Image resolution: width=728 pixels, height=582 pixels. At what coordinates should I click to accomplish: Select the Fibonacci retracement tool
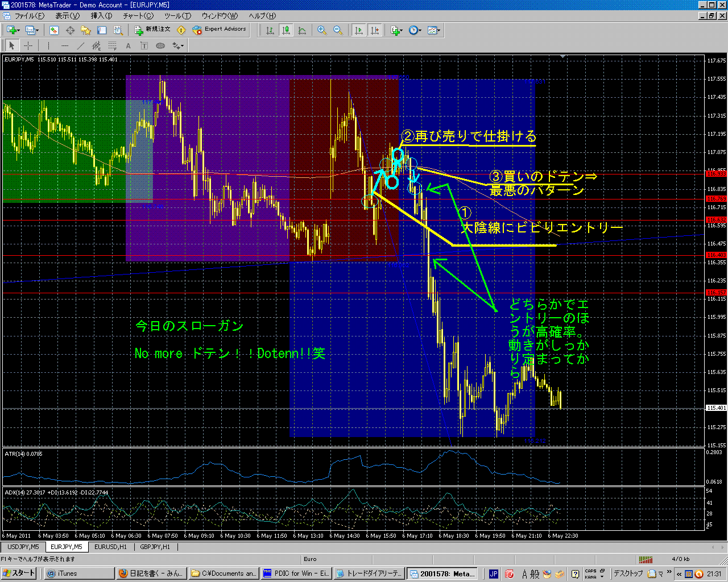[x=113, y=46]
